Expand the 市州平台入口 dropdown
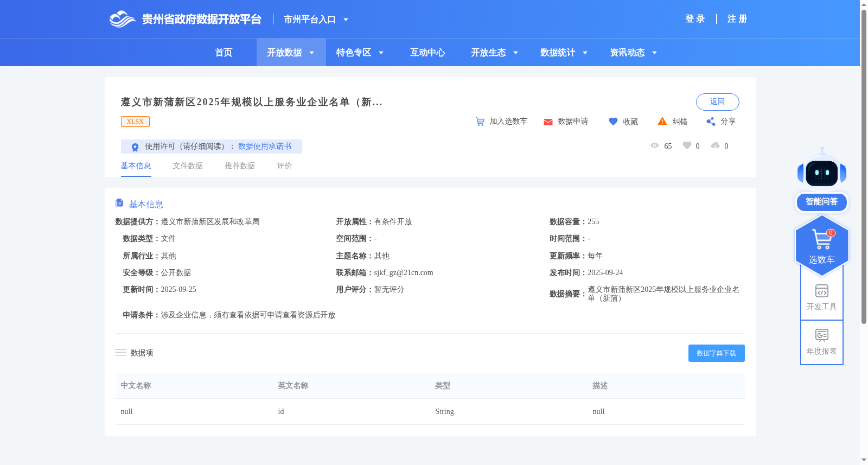The width and height of the screenshot is (868, 465). tap(346, 20)
